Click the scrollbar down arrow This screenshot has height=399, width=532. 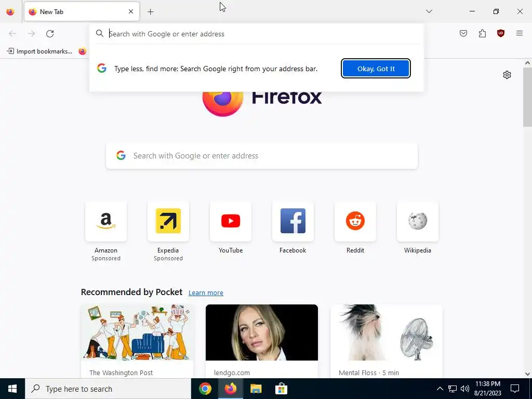click(527, 374)
